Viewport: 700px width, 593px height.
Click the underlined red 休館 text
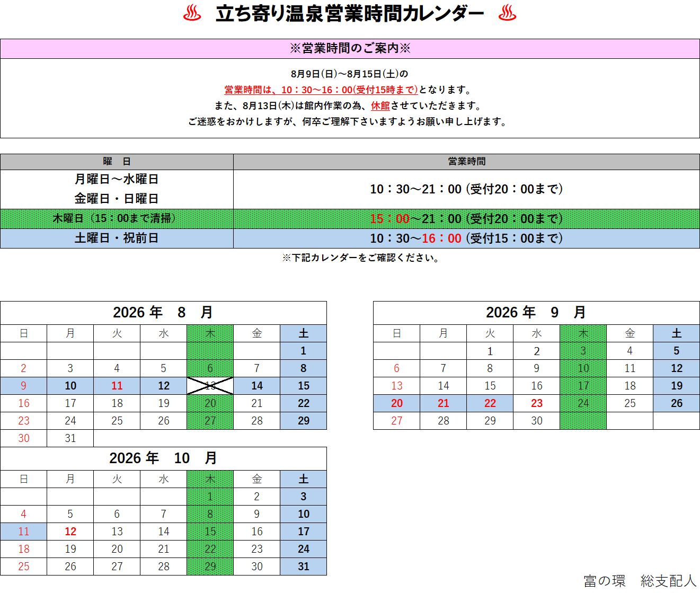[x=380, y=105]
